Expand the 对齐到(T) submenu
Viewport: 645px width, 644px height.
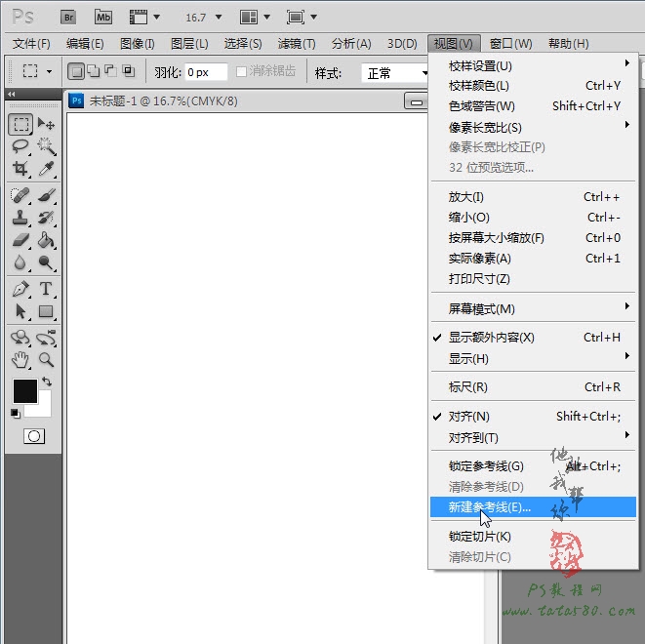[533, 437]
